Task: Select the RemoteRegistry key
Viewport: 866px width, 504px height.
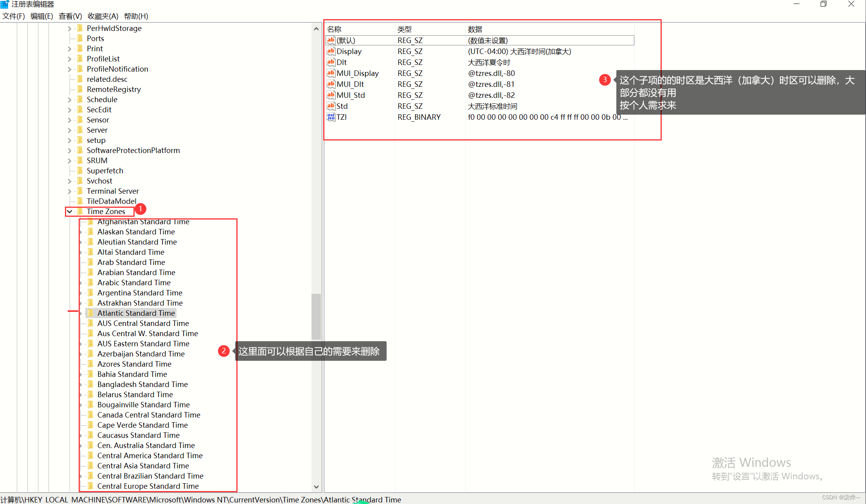Action: tap(113, 89)
